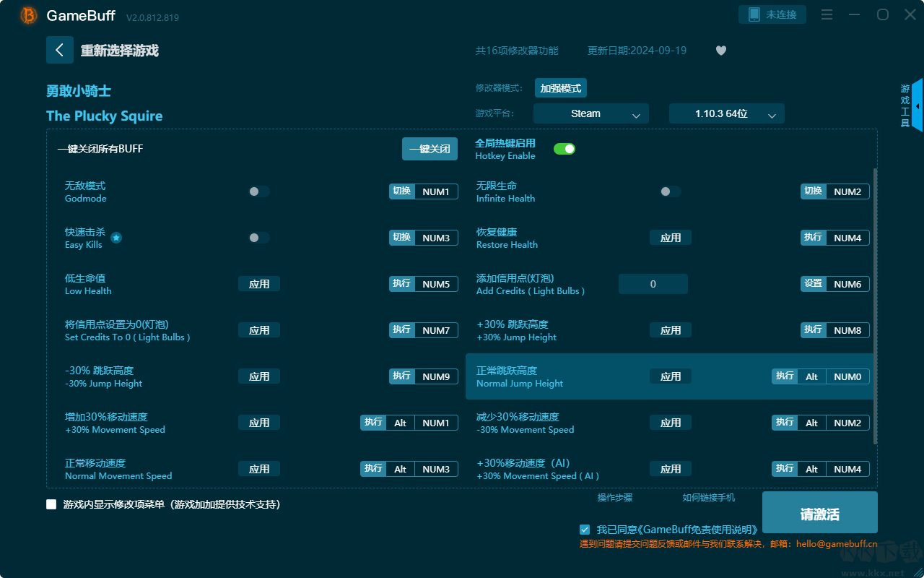
Task: Change the NUM6 hotkey for Add Credits
Action: coord(847,284)
